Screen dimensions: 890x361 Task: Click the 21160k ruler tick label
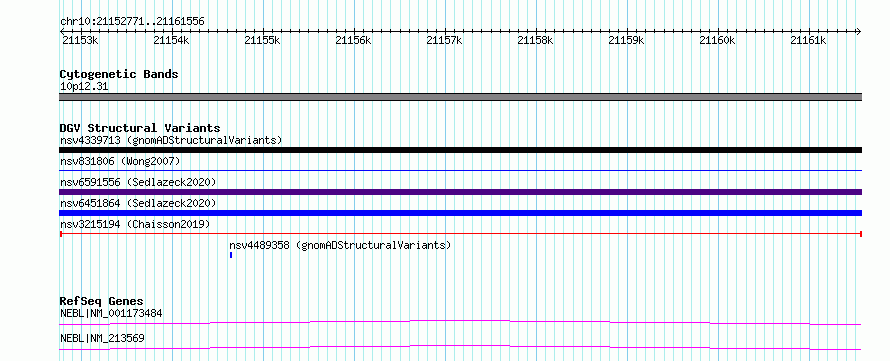pyautogui.click(x=717, y=40)
